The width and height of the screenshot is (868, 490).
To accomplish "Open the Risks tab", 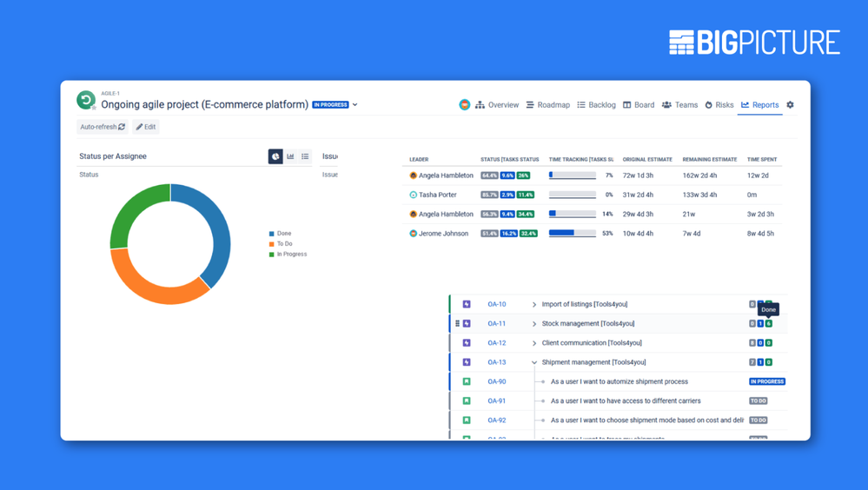I will point(719,104).
